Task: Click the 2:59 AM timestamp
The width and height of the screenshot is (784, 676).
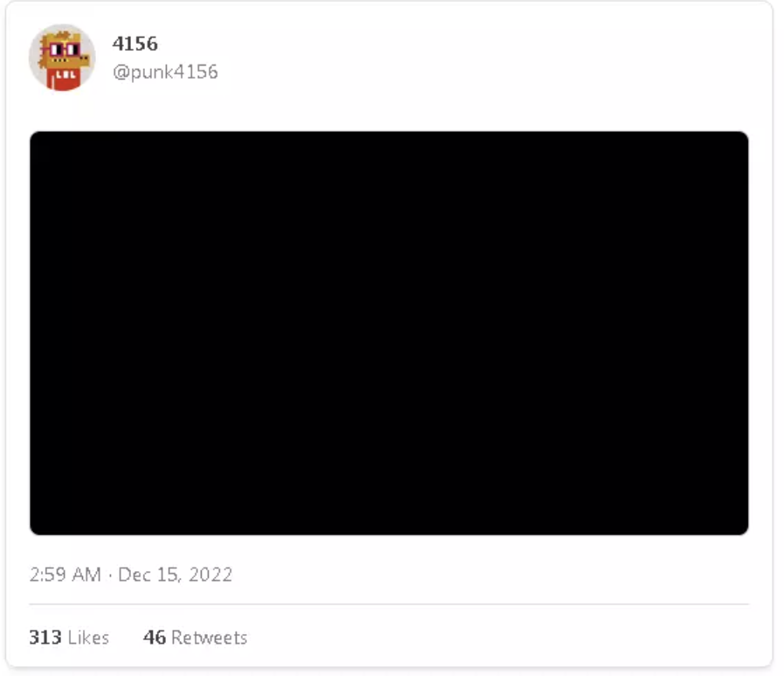Action: [x=65, y=575]
